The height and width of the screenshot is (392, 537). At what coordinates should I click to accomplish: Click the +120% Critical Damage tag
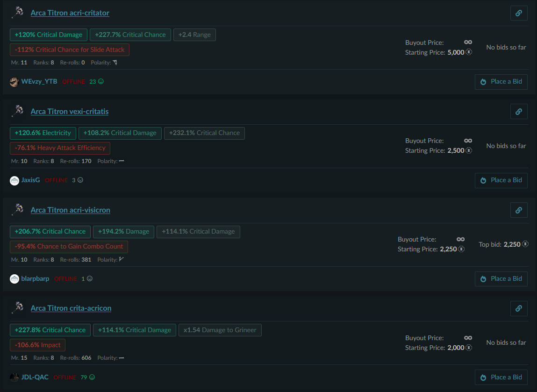click(x=48, y=35)
